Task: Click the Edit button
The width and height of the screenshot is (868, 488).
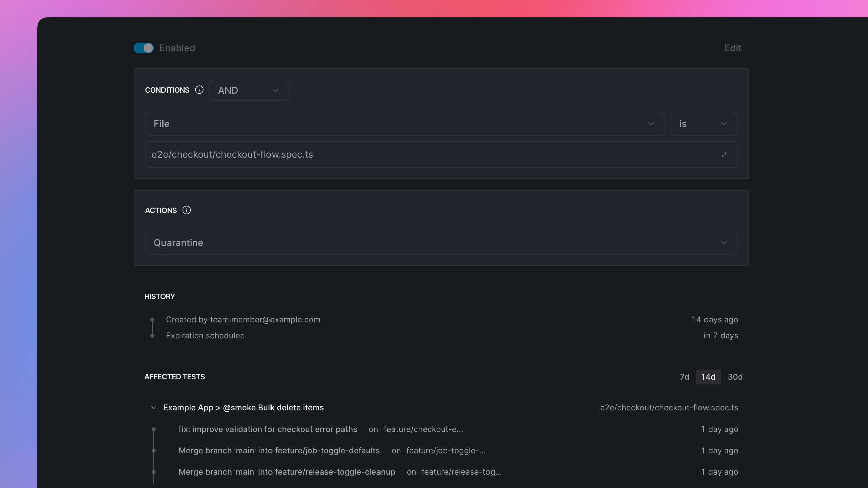Action: click(x=733, y=48)
